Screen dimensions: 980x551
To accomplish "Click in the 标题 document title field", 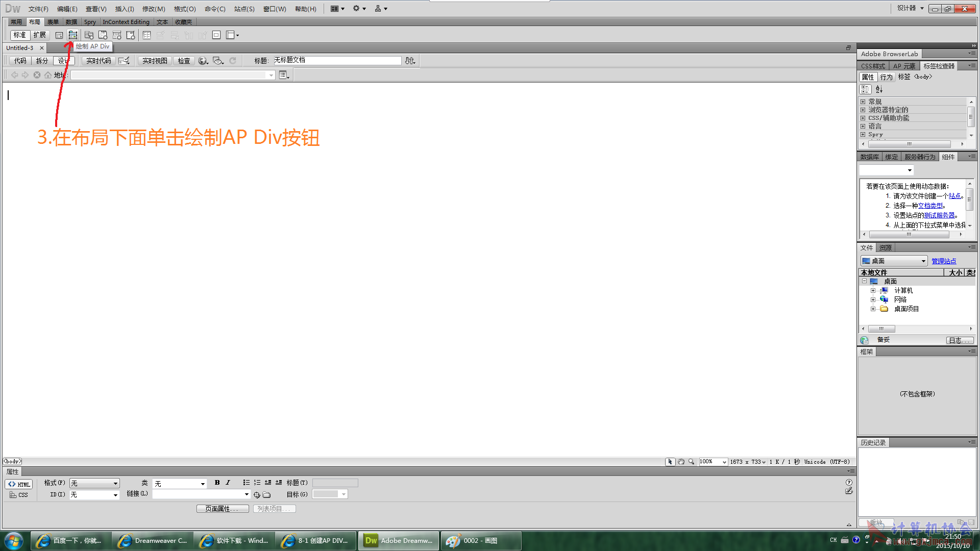I will pyautogui.click(x=337, y=61).
